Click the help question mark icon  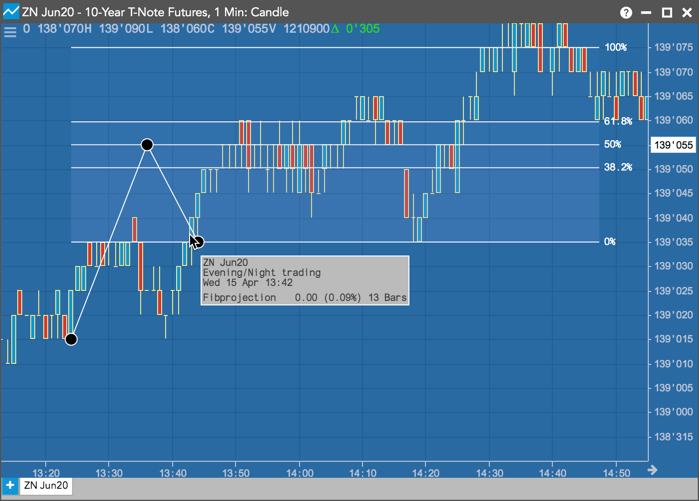(x=626, y=12)
